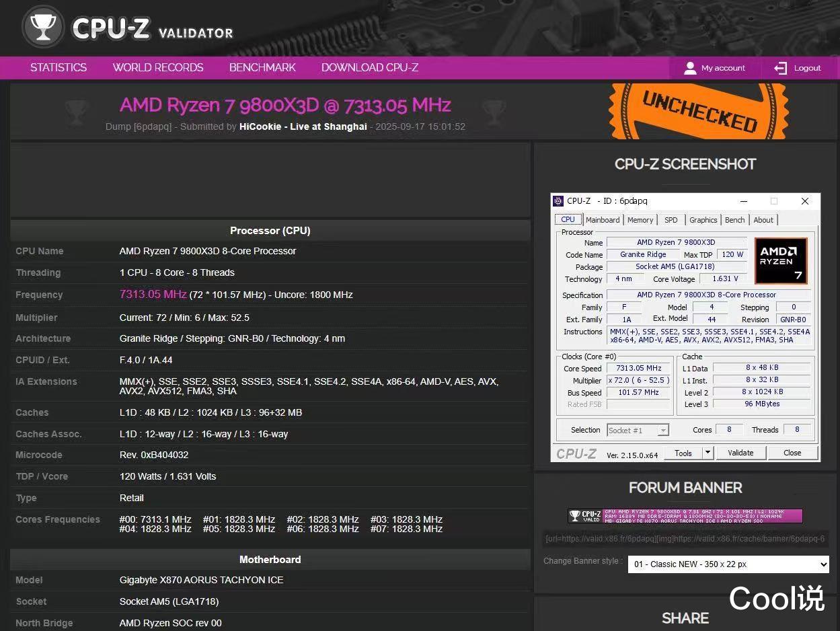Screen dimensions: 840x631
Task: Click the My account link
Action: point(723,68)
